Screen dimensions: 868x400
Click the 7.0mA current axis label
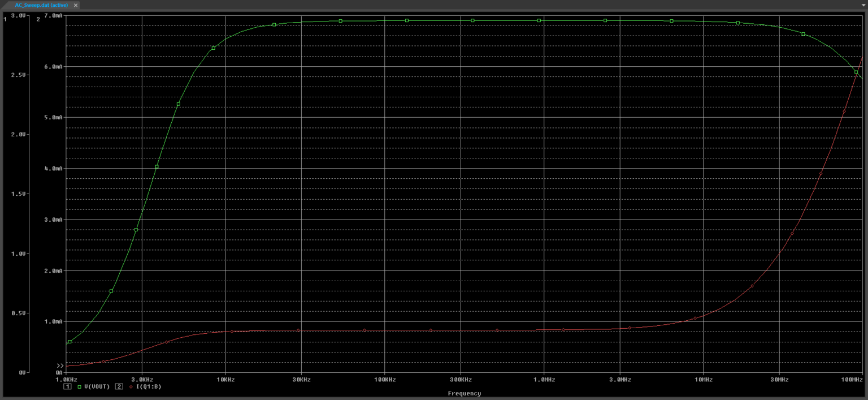click(x=53, y=16)
